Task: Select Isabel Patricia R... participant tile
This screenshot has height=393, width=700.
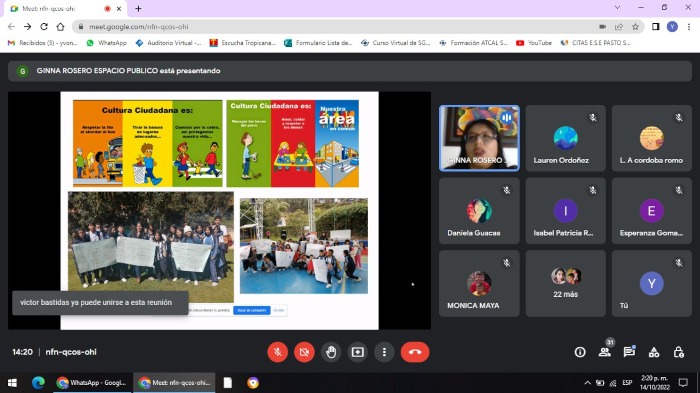Action: (x=565, y=211)
